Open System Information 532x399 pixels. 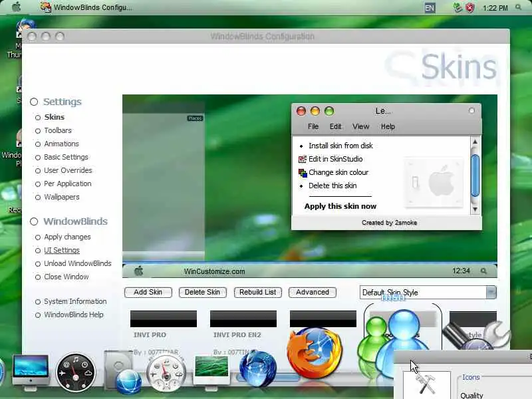point(75,301)
